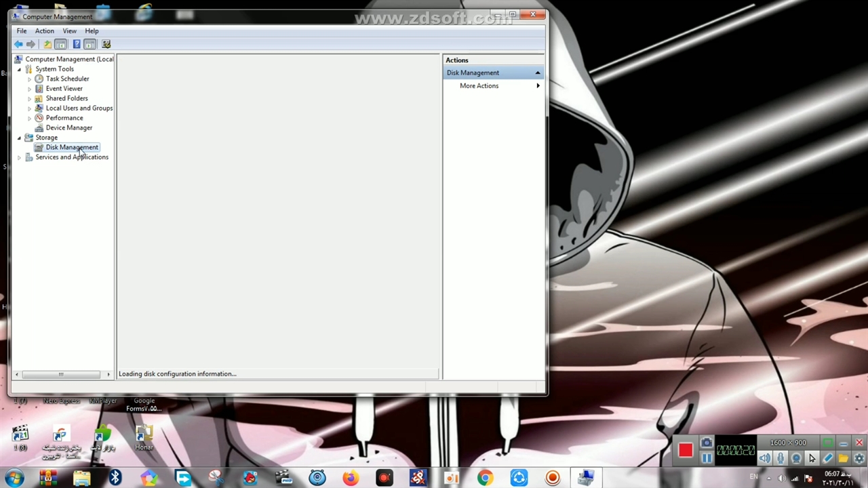This screenshot has width=868, height=488.
Task: Toggle the Show/Hide Console Tree toolbar button
Action: coord(60,44)
